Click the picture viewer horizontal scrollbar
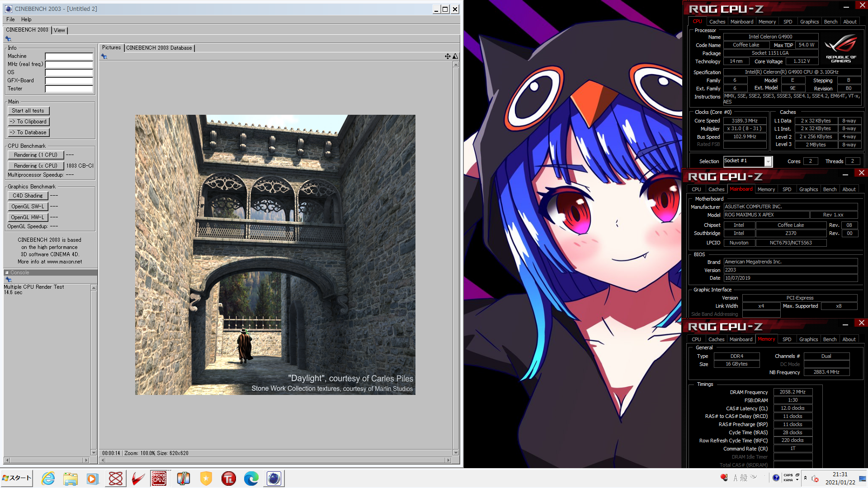Screen dimensions: 868x488 click(275, 460)
